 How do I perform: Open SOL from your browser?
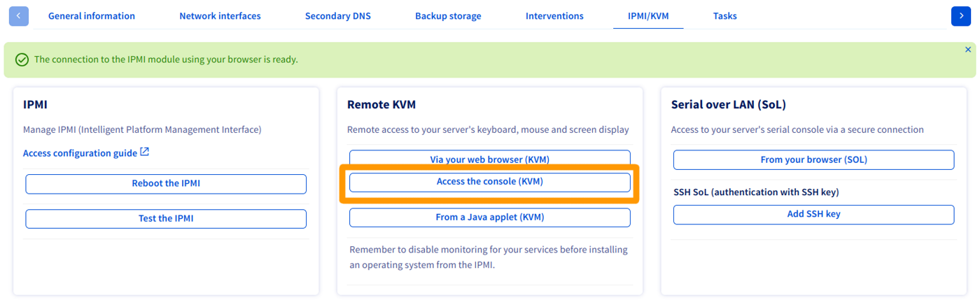tap(813, 159)
